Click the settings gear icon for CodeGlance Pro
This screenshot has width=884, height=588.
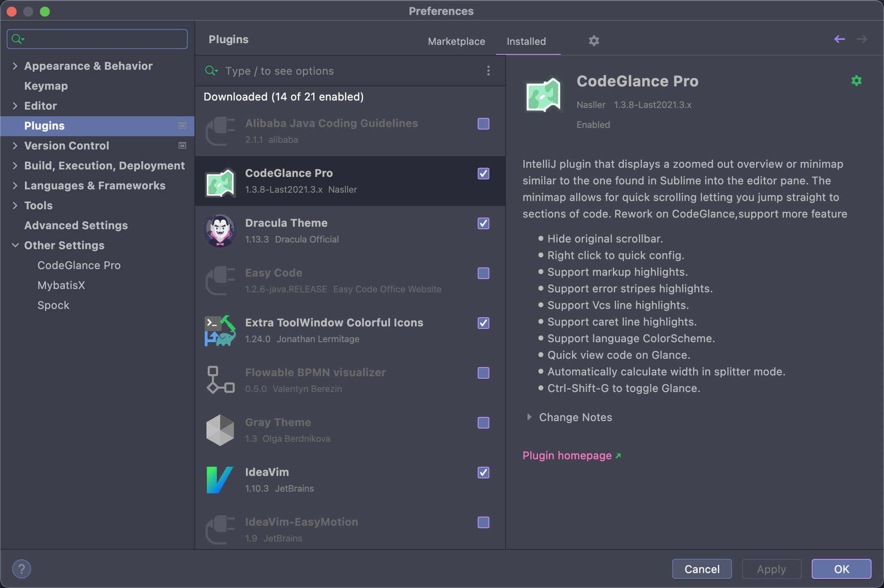[x=857, y=81]
